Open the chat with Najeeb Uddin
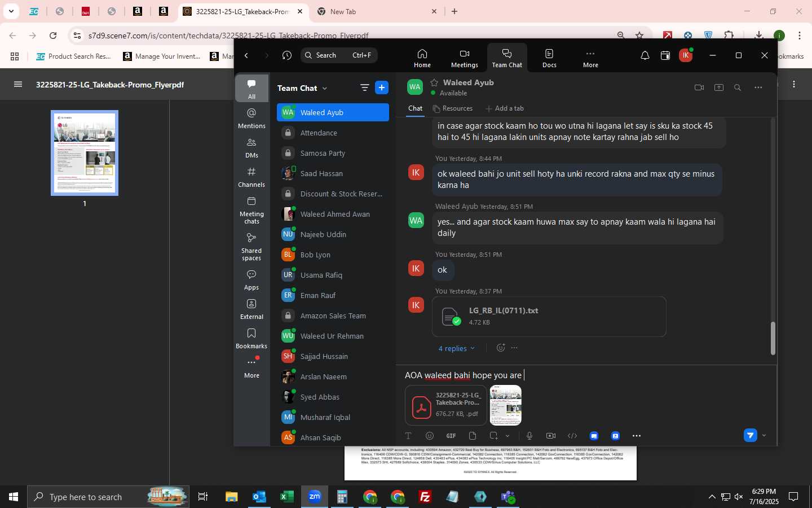Image resolution: width=812 pixels, height=508 pixels. click(333, 234)
